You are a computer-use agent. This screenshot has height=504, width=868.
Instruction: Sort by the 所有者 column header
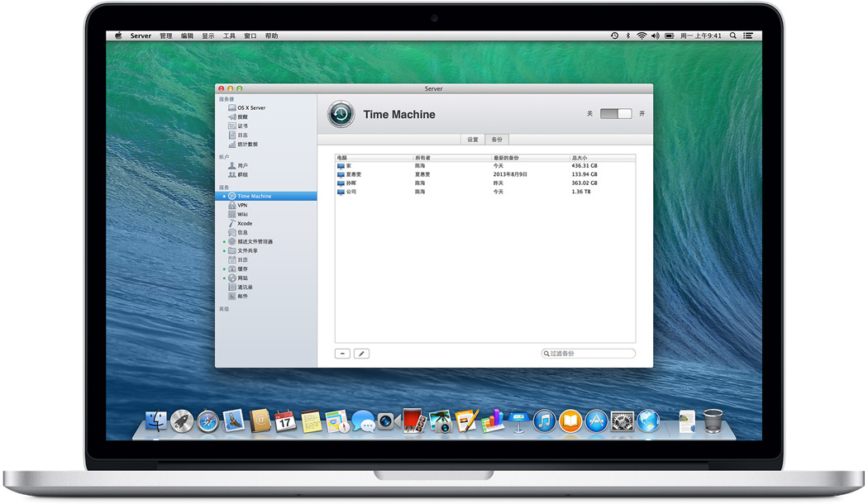coord(452,158)
